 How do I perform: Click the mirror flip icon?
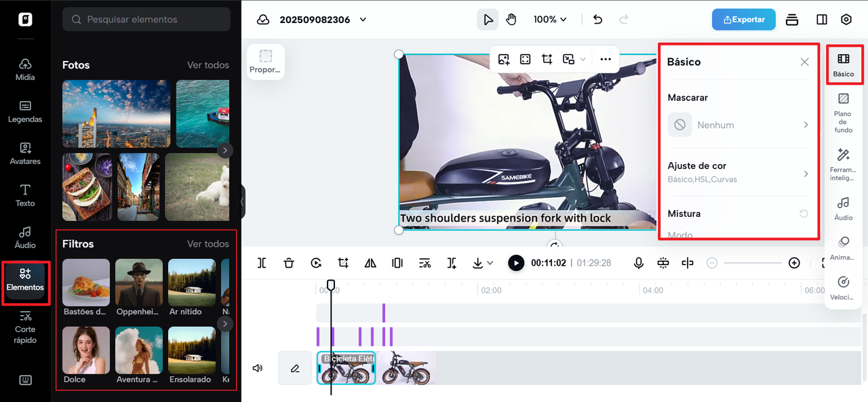(370, 263)
